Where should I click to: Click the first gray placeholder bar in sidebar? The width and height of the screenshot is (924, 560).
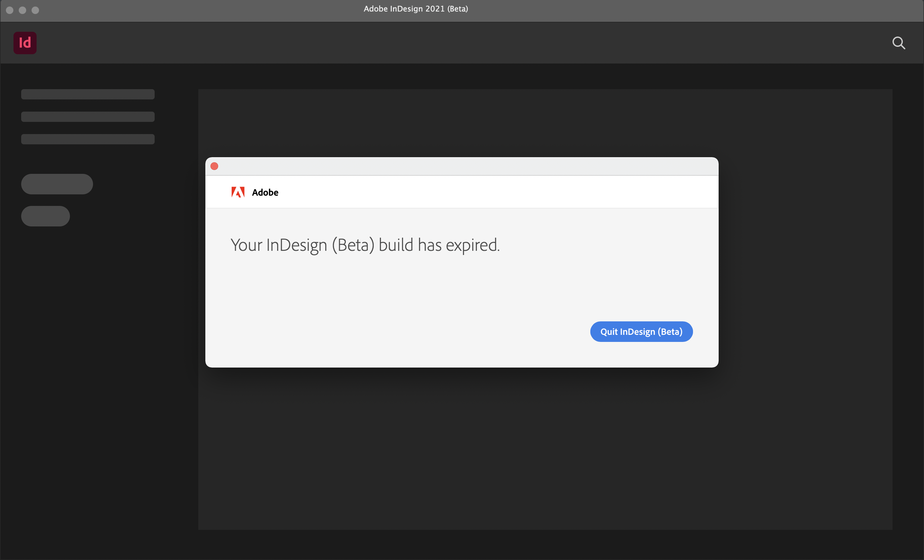[x=88, y=94]
